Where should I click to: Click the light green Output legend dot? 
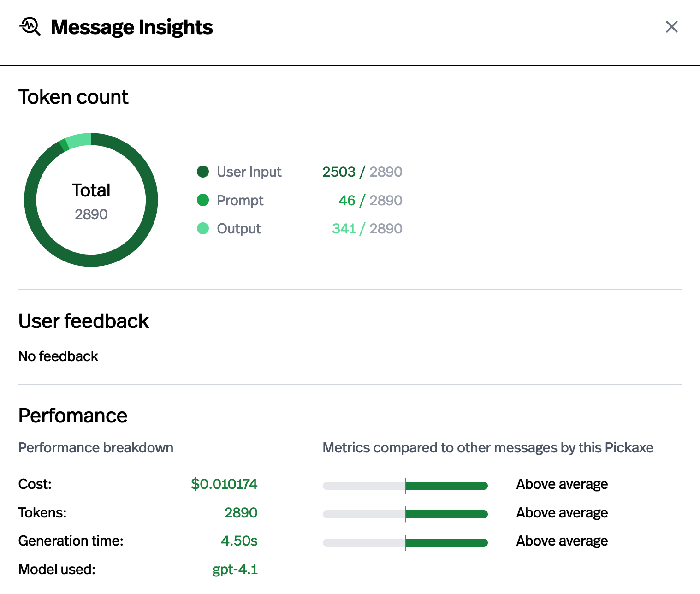[x=203, y=228]
